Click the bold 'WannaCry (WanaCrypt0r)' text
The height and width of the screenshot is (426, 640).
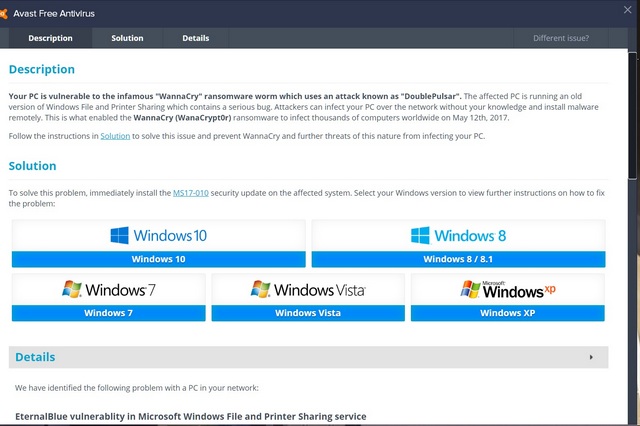(182, 118)
